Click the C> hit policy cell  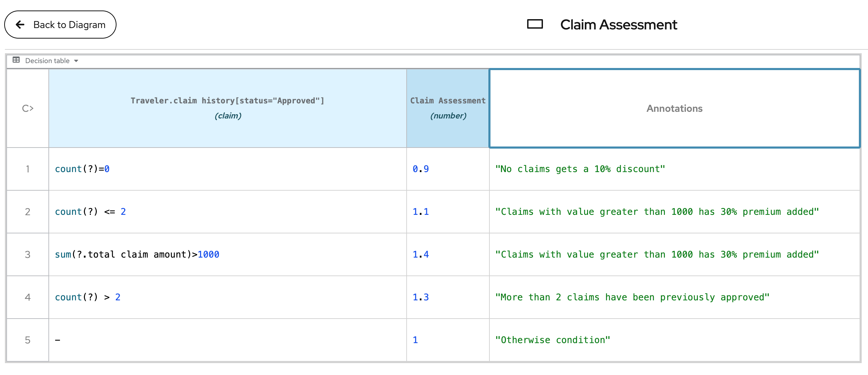pyautogui.click(x=28, y=108)
